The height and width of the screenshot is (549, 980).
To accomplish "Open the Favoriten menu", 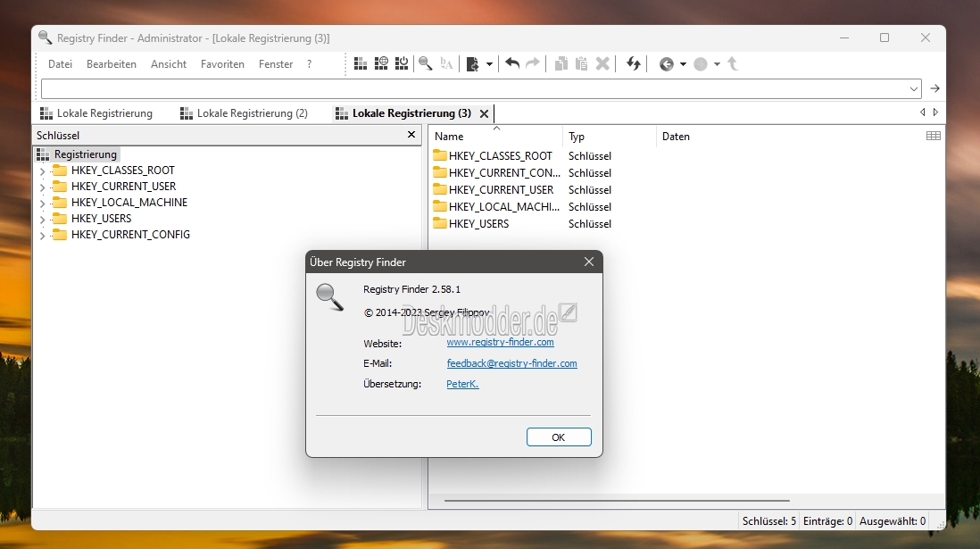I will (222, 63).
